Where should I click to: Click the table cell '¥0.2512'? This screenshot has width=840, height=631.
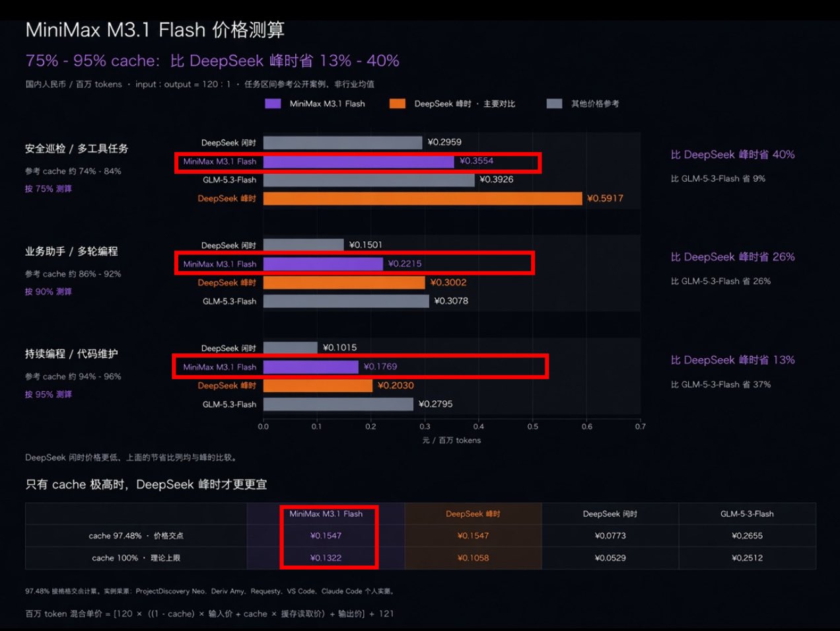pos(747,558)
